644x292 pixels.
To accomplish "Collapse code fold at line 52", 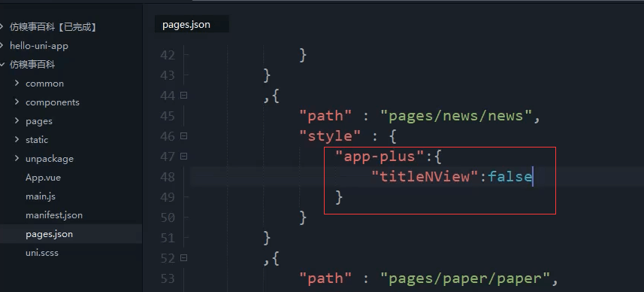I will click(x=183, y=258).
